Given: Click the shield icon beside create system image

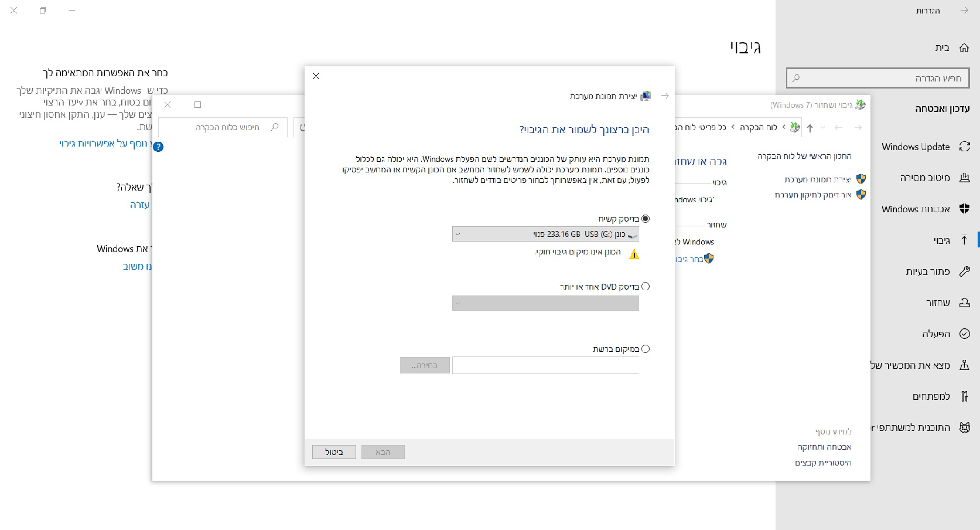Looking at the screenshot, I should click(861, 179).
